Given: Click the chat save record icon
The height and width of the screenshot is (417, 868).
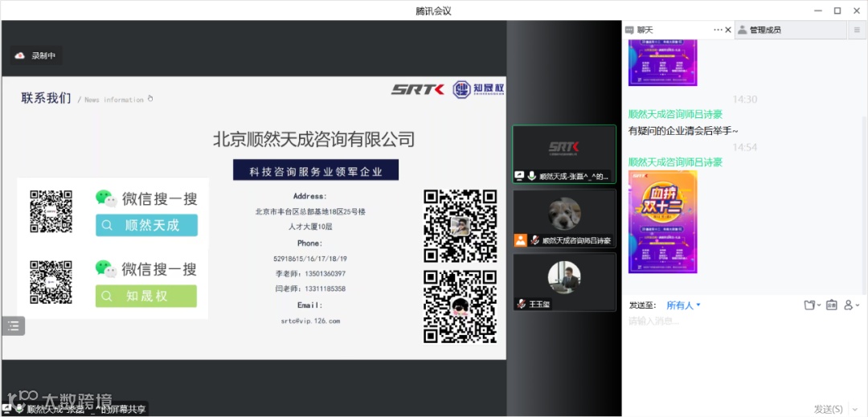Looking at the screenshot, I should click(832, 305).
